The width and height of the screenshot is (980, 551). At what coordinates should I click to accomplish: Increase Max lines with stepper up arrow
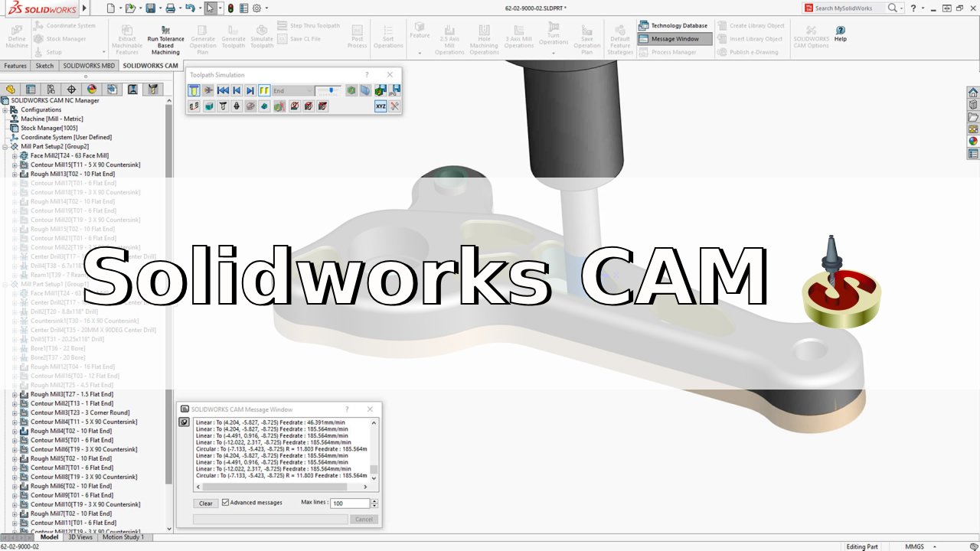pyautogui.click(x=374, y=501)
